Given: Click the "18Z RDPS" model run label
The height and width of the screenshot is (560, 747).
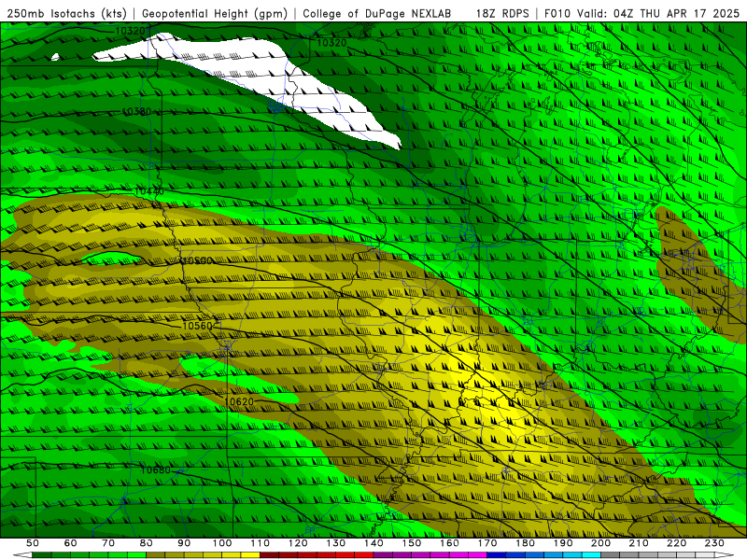Looking at the screenshot, I should point(502,14).
